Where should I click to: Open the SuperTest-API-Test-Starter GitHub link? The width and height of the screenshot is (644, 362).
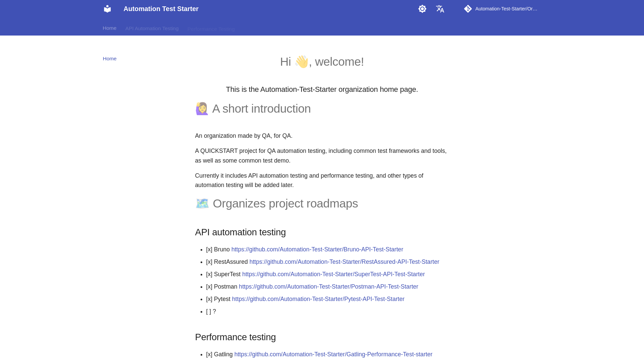pyautogui.click(x=333, y=274)
